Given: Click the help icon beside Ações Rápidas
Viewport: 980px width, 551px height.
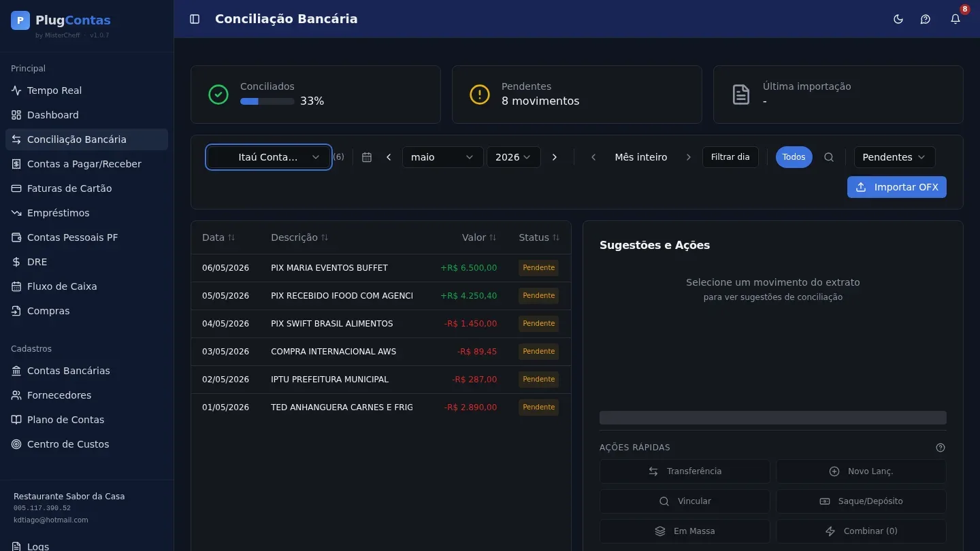Looking at the screenshot, I should 941,448.
